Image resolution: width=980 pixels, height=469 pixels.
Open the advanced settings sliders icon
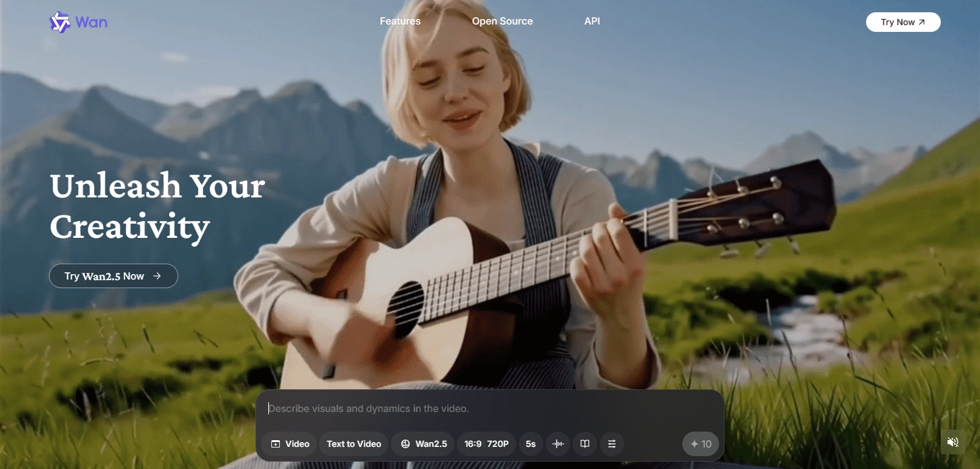point(611,444)
